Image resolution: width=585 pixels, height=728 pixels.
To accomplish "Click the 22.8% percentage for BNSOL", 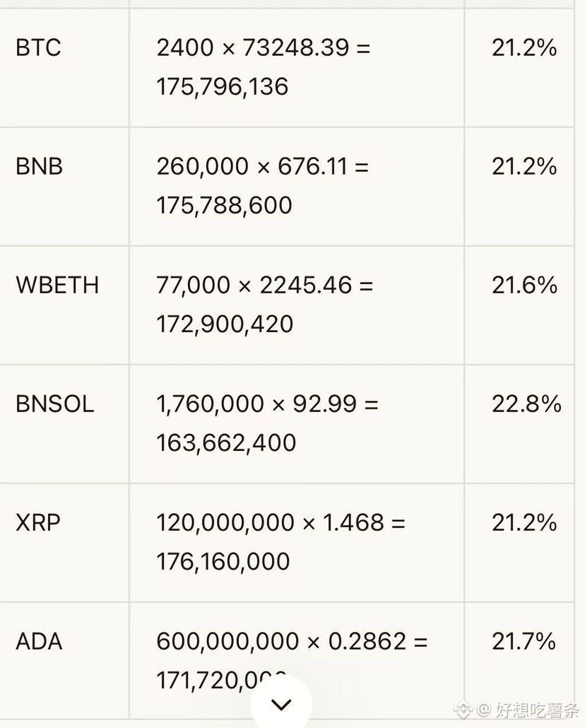I will point(526,404).
